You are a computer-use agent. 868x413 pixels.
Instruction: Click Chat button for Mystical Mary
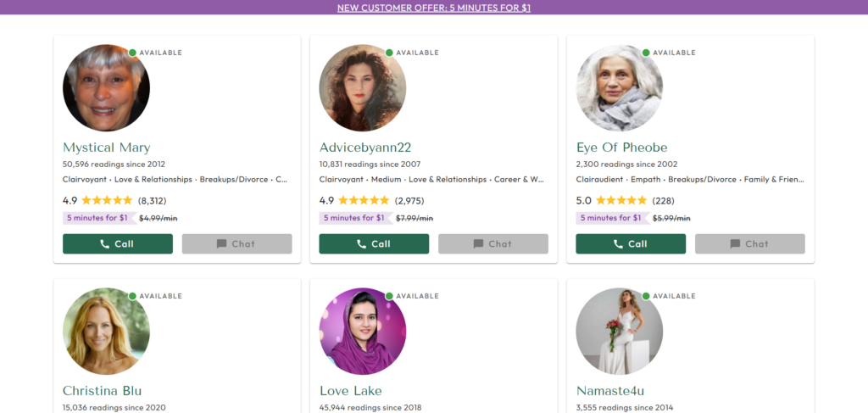236,244
